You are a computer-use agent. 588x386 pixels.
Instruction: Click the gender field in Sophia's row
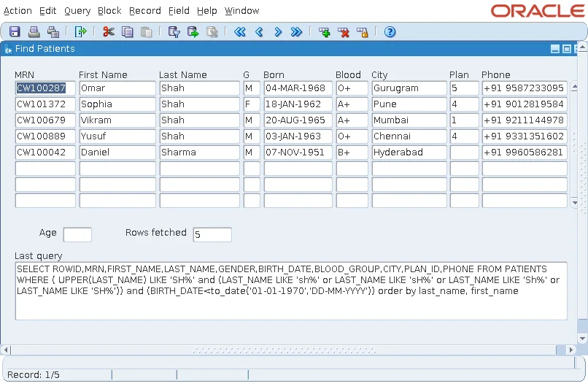[252, 104]
